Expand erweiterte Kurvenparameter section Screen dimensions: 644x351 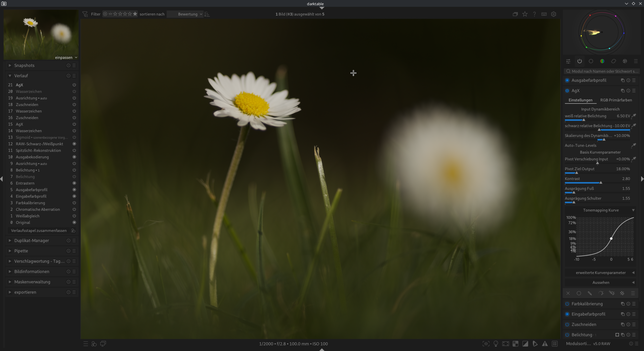click(x=600, y=273)
